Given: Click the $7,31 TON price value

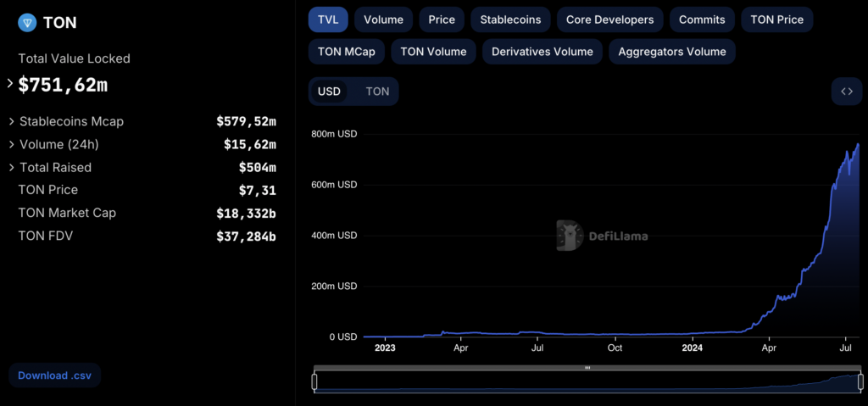Looking at the screenshot, I should point(258,191).
